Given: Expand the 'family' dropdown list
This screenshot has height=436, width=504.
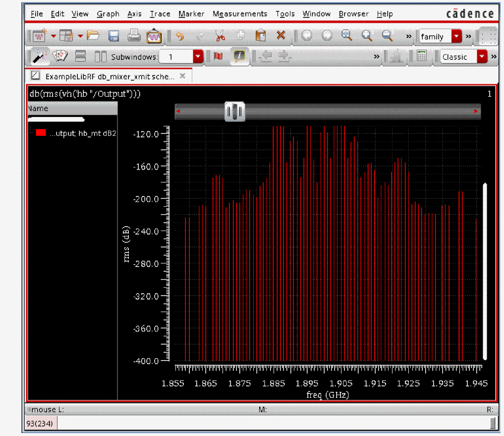Looking at the screenshot, I should (x=456, y=37).
